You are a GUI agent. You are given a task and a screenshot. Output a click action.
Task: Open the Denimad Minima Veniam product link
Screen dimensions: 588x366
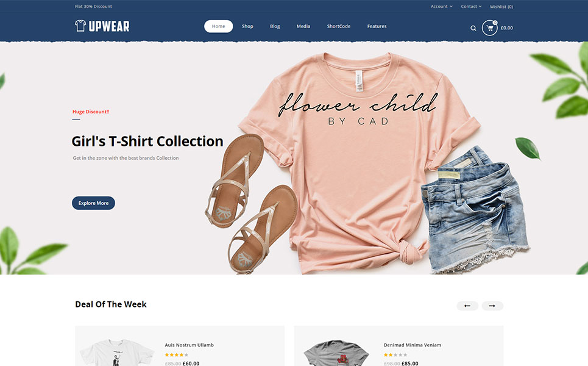click(x=413, y=345)
